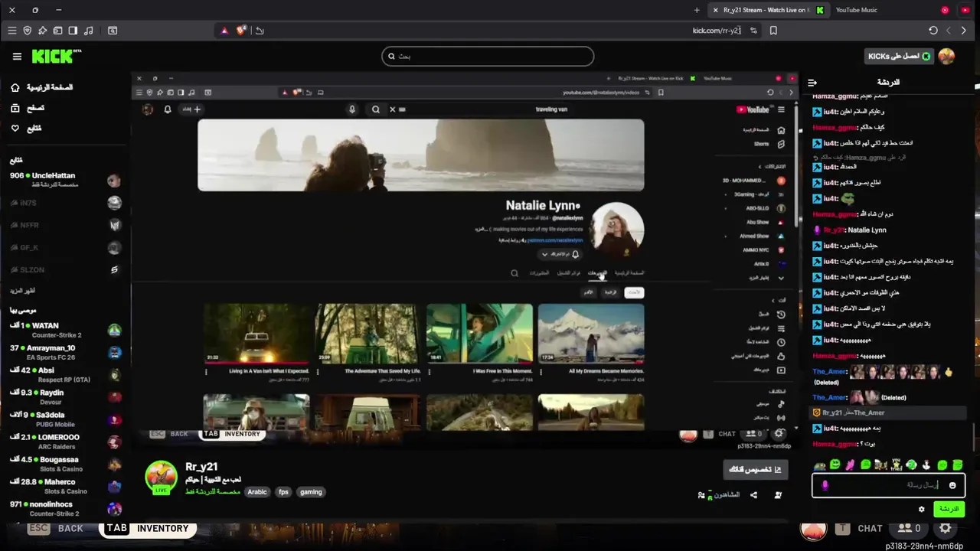Viewport: 980px width, 551px height.
Task: Pick the pink emote in emote row
Action: (x=850, y=465)
